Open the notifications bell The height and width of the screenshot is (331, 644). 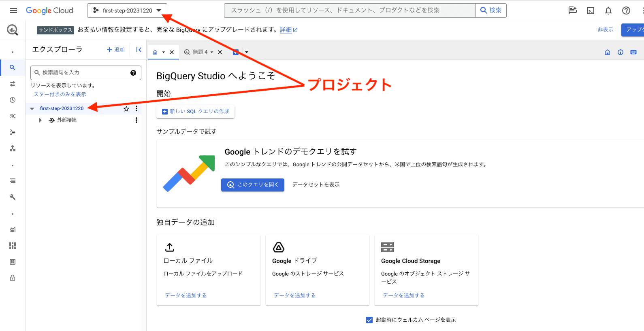[x=608, y=11]
